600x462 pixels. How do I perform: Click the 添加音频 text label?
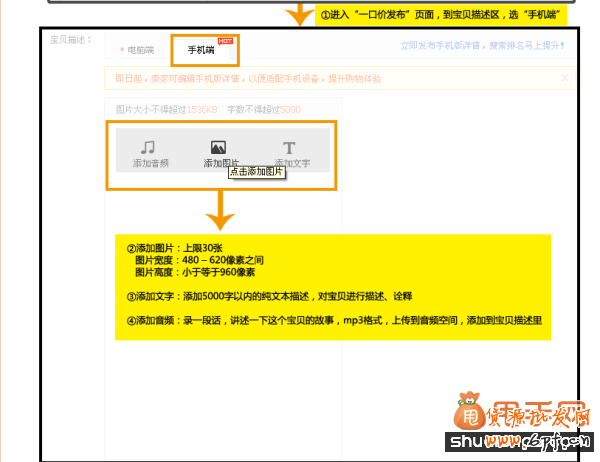(x=150, y=162)
